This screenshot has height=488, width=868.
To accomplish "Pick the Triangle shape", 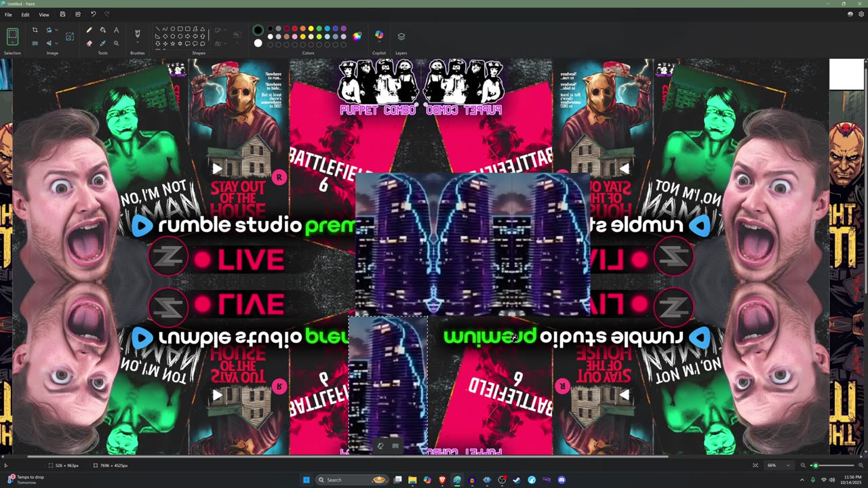I will pos(202,28).
